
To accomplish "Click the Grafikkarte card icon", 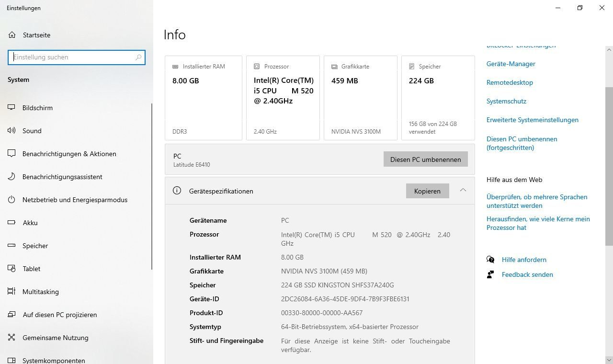I will pyautogui.click(x=334, y=67).
